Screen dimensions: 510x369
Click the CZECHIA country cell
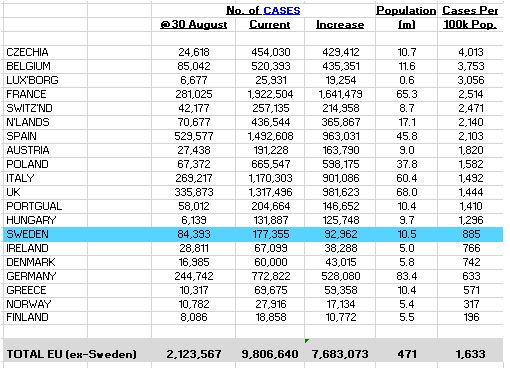(x=27, y=52)
